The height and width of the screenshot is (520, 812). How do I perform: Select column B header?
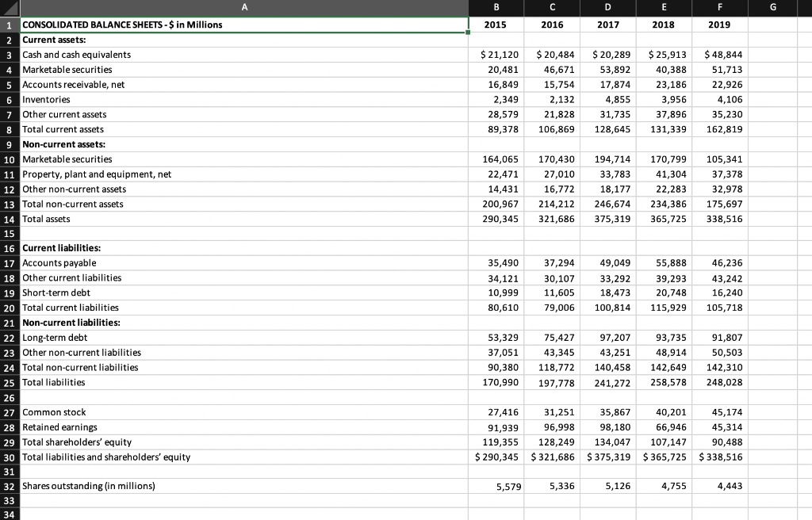[496, 8]
